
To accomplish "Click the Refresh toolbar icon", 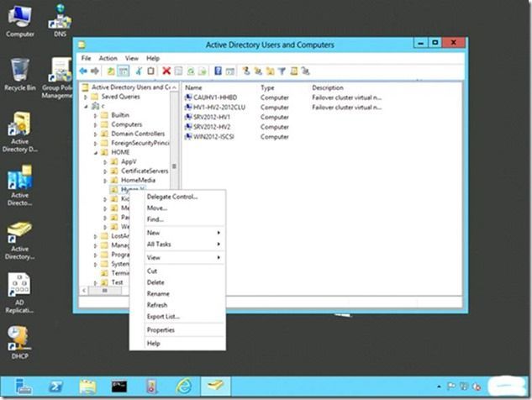I will click(191, 71).
